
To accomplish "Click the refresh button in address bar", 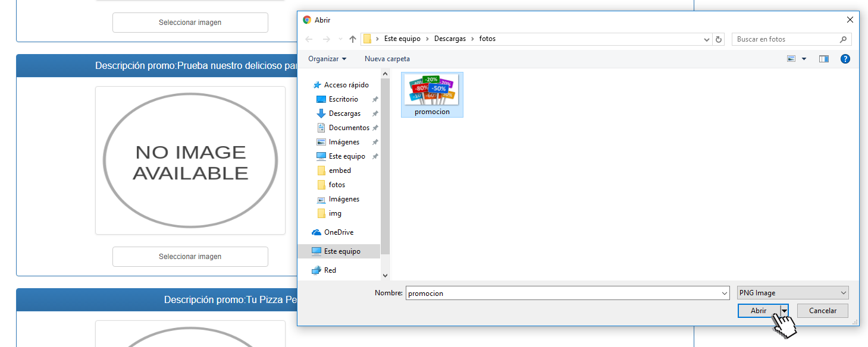I will point(719,39).
